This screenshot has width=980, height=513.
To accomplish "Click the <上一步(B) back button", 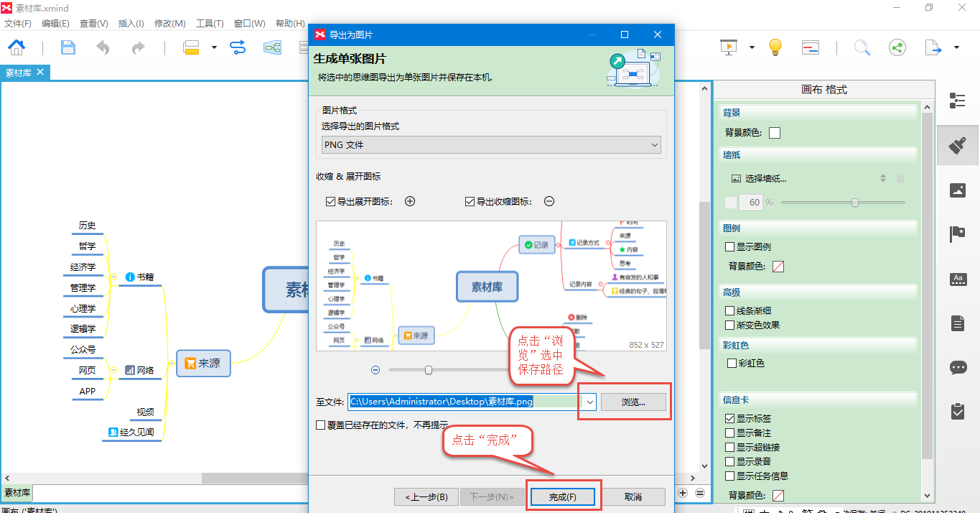I will pyautogui.click(x=426, y=496).
